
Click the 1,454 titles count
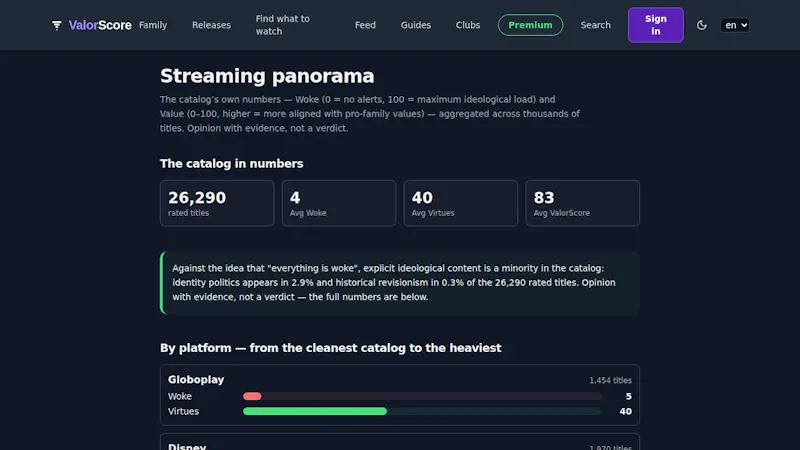point(610,381)
